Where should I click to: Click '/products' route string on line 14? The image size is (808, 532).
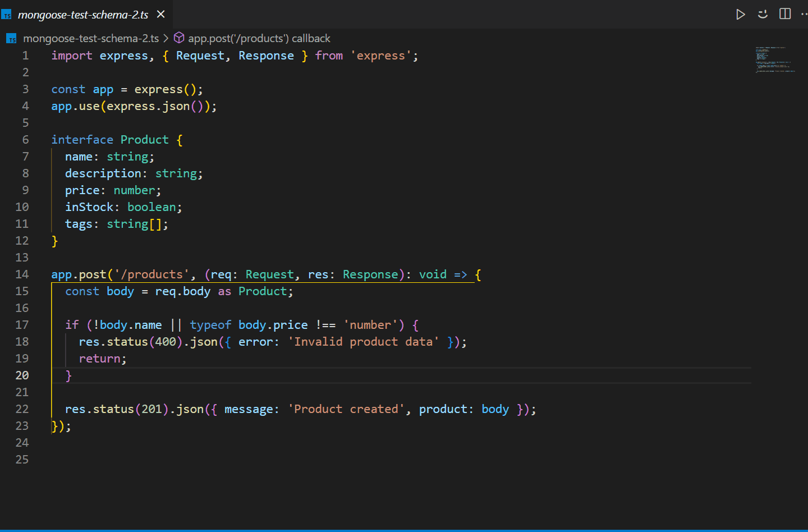pos(151,274)
